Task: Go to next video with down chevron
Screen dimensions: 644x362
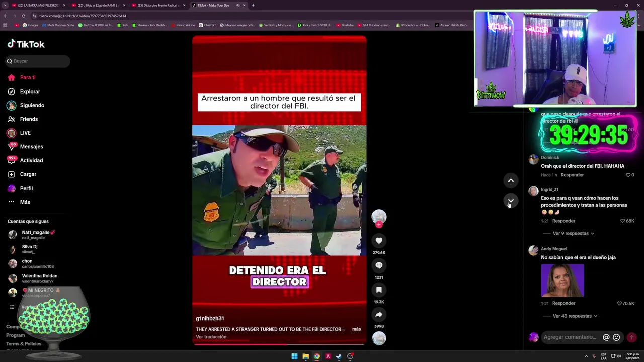Action: (511, 201)
